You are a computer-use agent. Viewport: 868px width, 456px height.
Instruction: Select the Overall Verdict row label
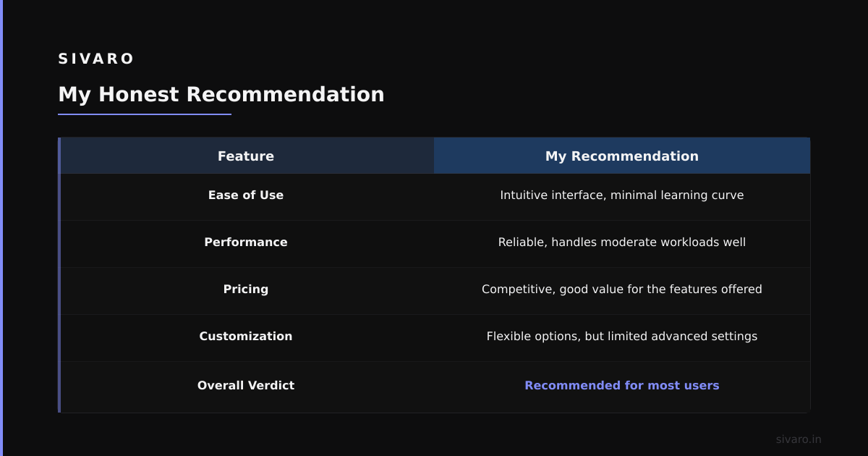pyautogui.click(x=246, y=386)
